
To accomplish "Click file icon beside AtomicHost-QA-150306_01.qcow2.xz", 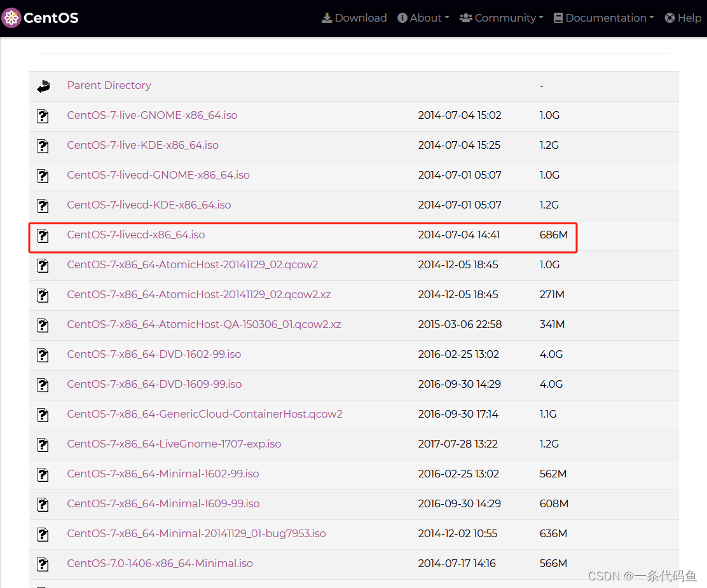I will tap(43, 325).
